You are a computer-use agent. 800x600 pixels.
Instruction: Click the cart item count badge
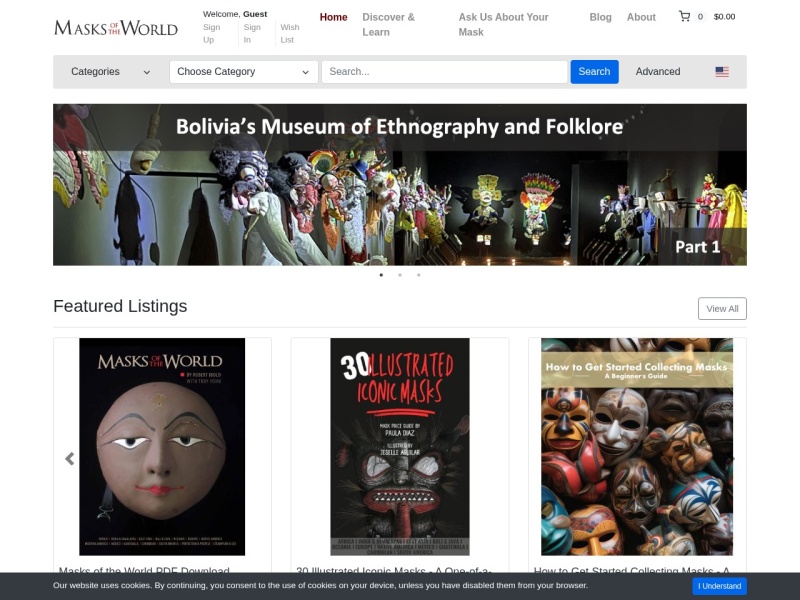(x=700, y=17)
